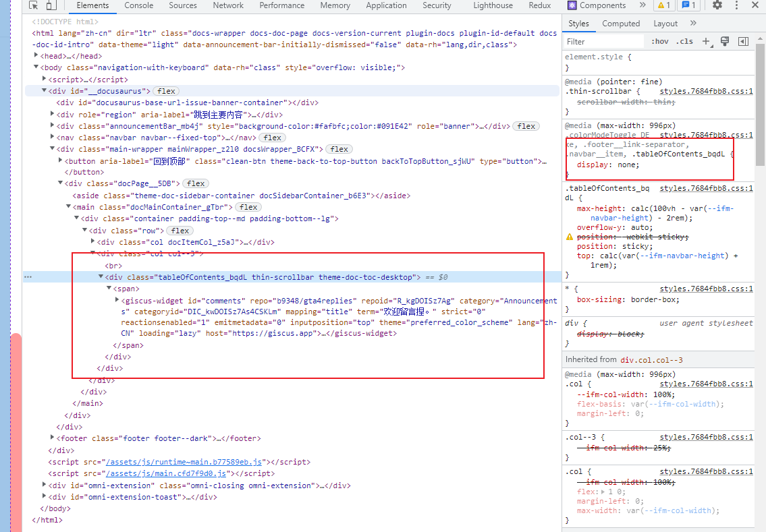Open the Console panel
The width and height of the screenshot is (766, 532).
pos(138,5)
